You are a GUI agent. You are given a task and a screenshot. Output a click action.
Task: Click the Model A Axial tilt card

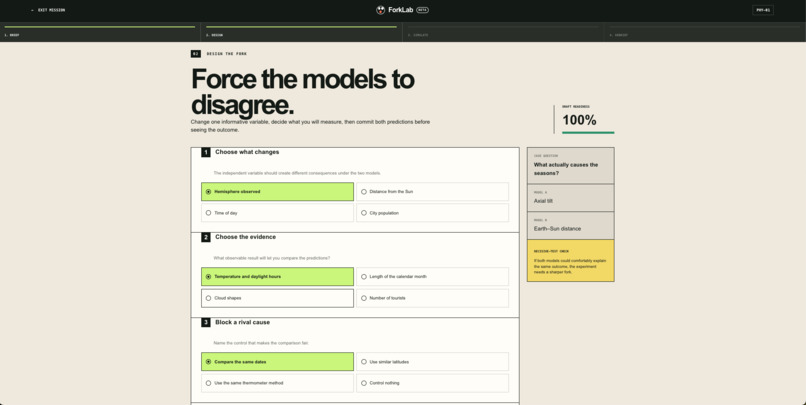pyautogui.click(x=571, y=198)
